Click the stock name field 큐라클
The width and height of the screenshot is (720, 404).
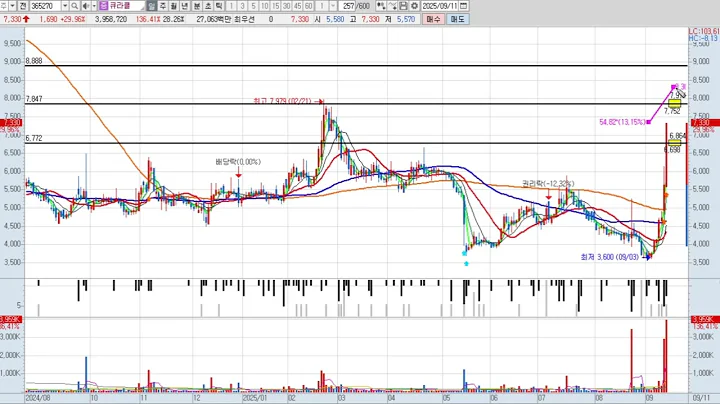pos(126,6)
